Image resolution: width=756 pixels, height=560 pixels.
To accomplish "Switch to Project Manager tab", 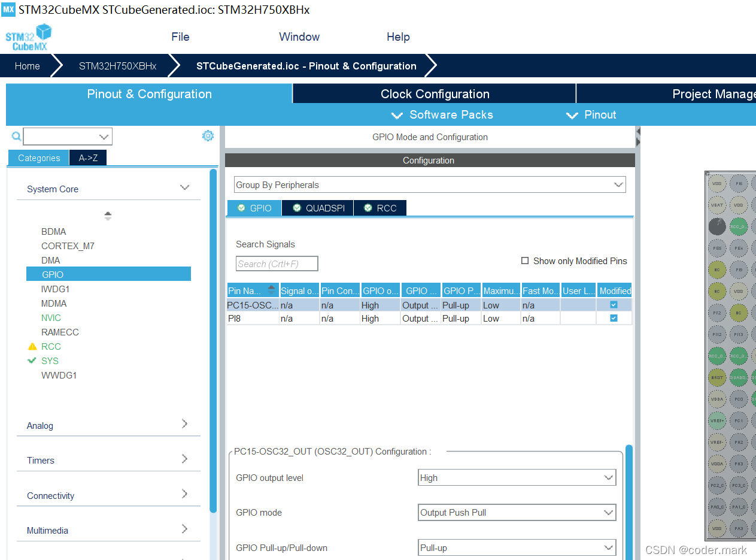I will (x=666, y=94).
